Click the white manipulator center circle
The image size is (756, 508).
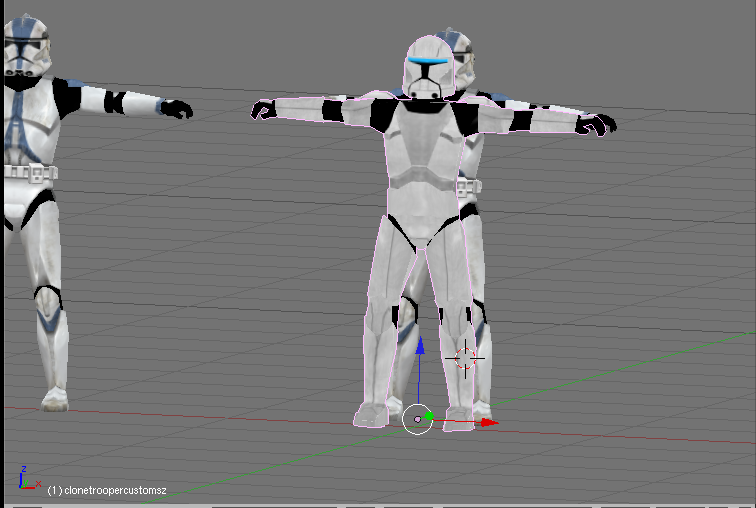pos(417,419)
